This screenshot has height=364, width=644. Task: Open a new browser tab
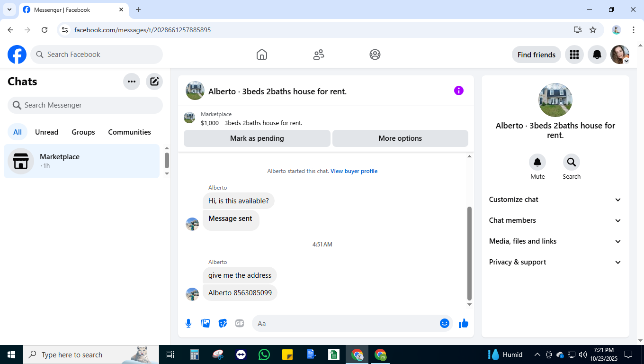click(x=138, y=9)
